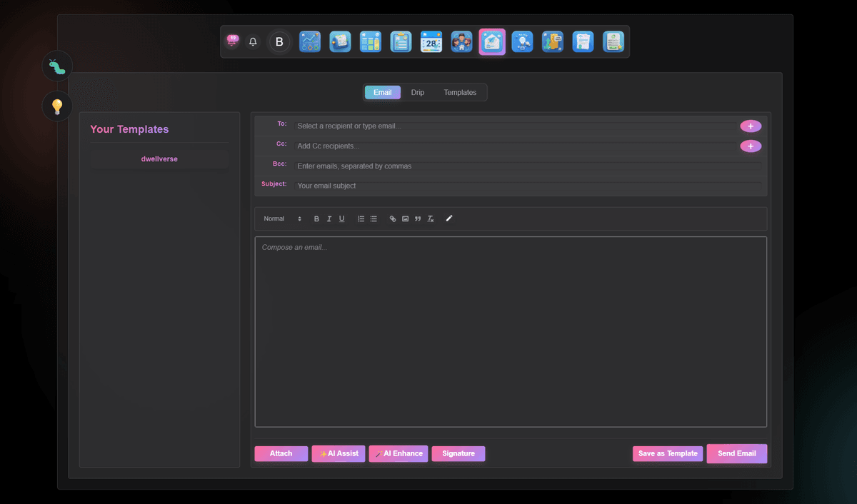Select the AI lightbulb idea icon in toolbar
The width and height of the screenshot is (857, 504).
point(522,41)
